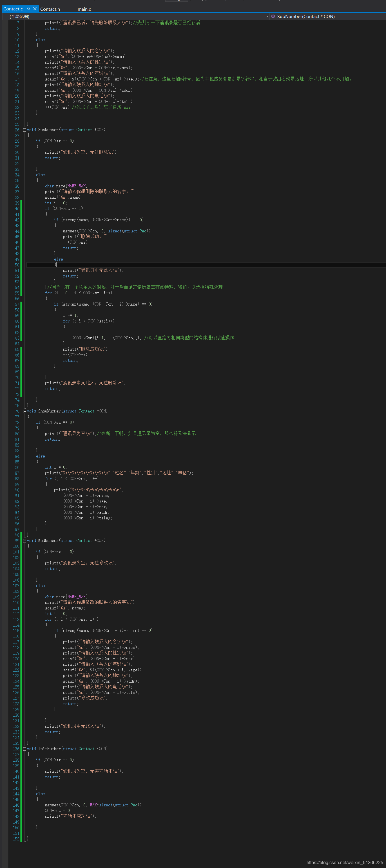Click line number 26 in the gutter
This screenshot has width=386, height=868.
17,130
